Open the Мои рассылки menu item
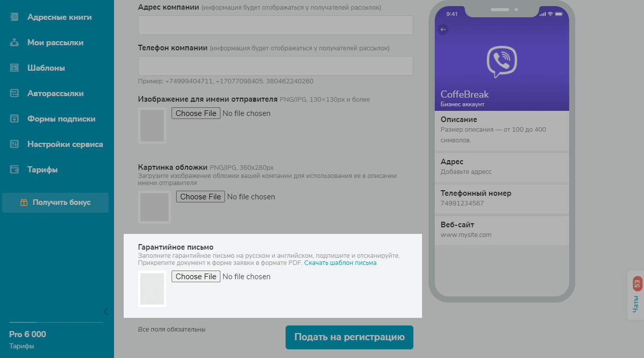Screen dimensions: 644x358 (55, 43)
